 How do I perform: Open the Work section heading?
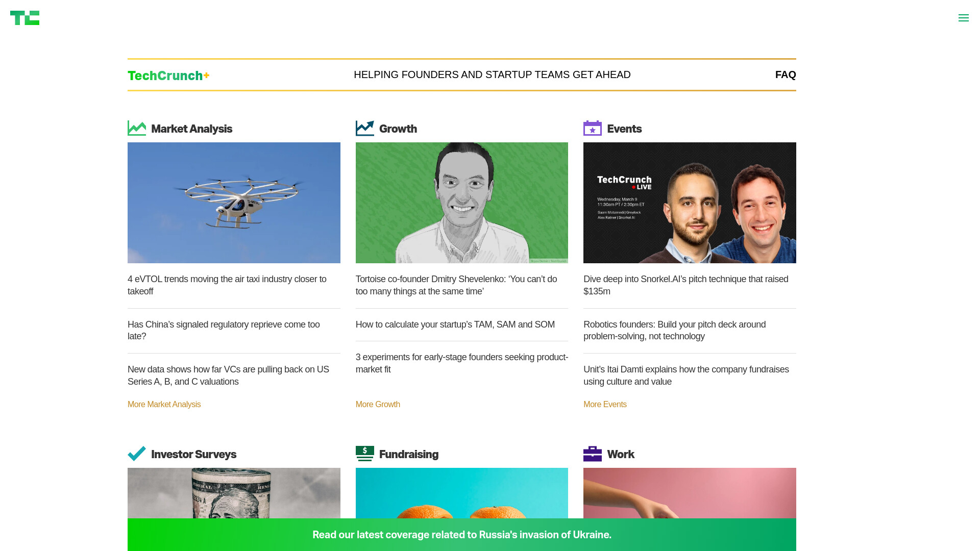[621, 455]
